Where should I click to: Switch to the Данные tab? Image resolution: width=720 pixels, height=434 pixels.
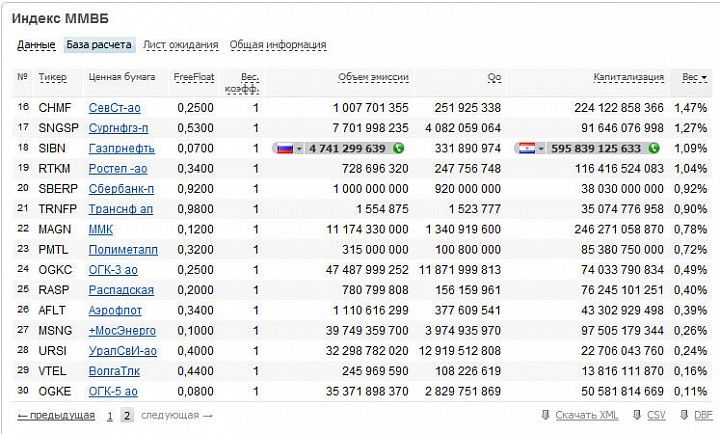(36, 45)
